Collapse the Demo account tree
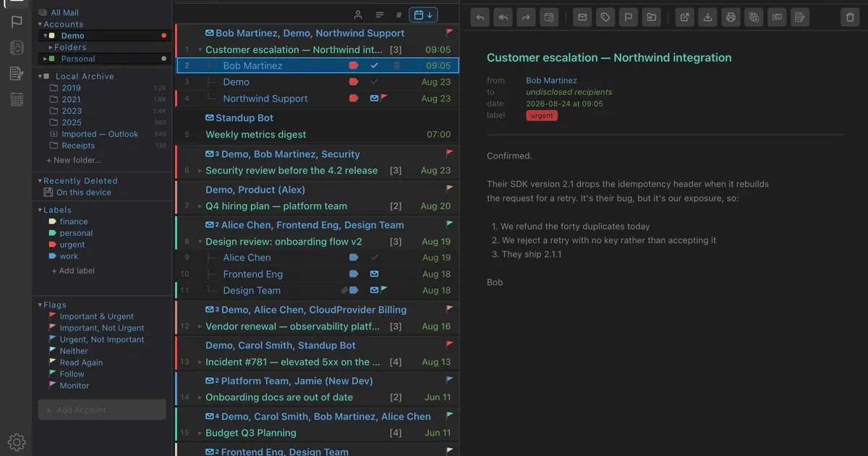This screenshot has height=456, width=868. coord(46,35)
